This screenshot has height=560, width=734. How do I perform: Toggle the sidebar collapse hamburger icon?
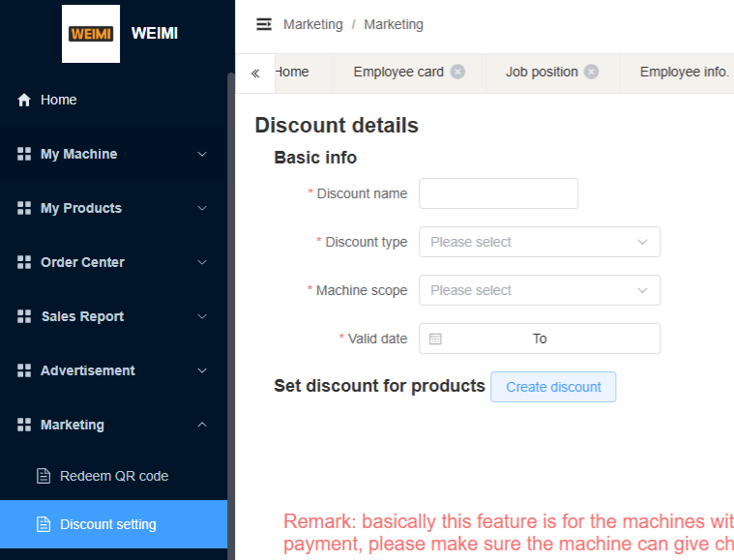[264, 24]
